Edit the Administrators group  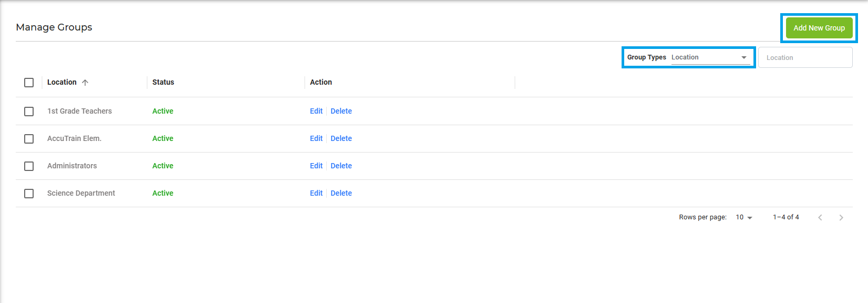[316, 166]
